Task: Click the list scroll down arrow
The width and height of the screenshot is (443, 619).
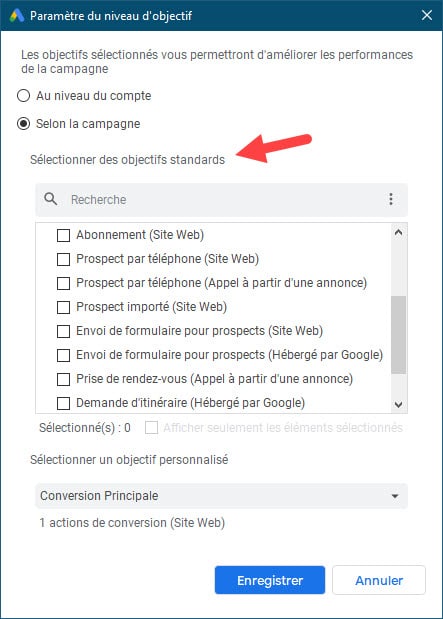Action: [x=398, y=404]
